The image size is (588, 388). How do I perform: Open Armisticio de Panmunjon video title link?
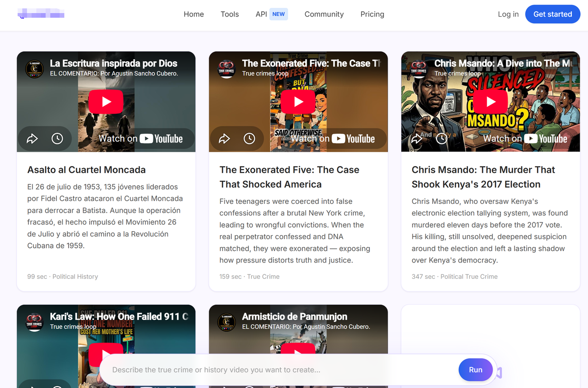coord(294,316)
